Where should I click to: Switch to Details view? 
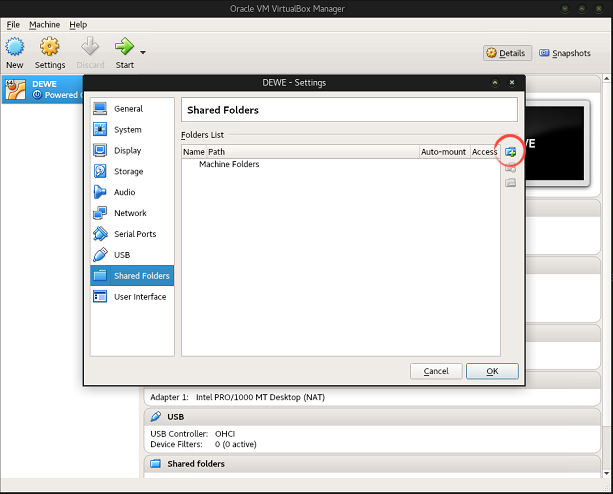[x=507, y=53]
